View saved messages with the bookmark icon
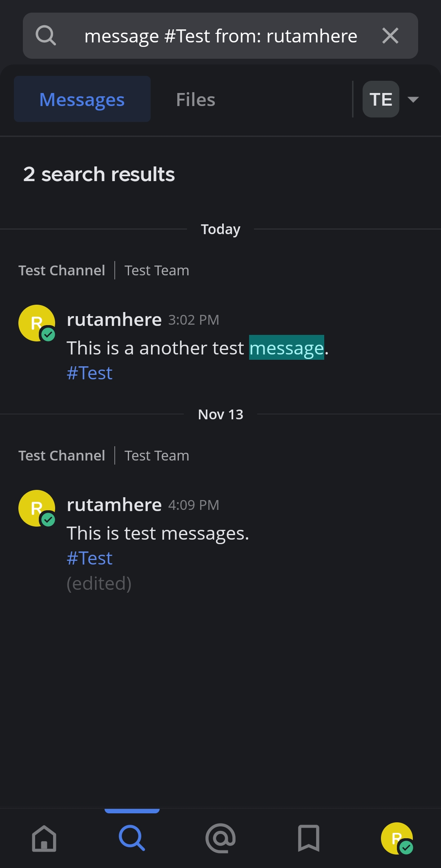The width and height of the screenshot is (441, 868). click(x=309, y=839)
